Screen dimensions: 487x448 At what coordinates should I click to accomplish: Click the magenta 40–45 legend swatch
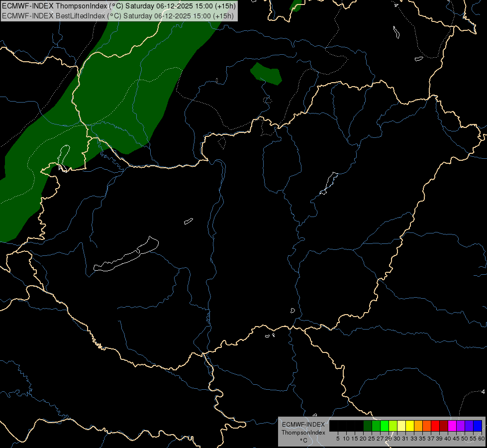tap(452, 426)
